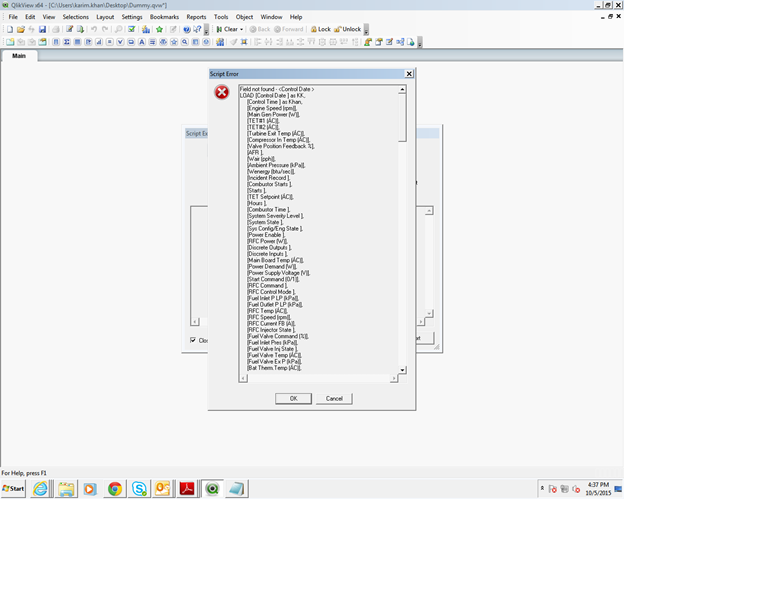Click scroll-right arrow of error text list
This screenshot has width=768, height=614.
pyautogui.click(x=395, y=379)
